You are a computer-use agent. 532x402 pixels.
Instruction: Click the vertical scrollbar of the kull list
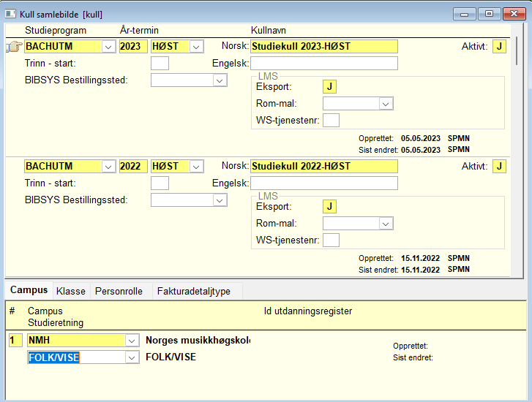click(x=517, y=51)
